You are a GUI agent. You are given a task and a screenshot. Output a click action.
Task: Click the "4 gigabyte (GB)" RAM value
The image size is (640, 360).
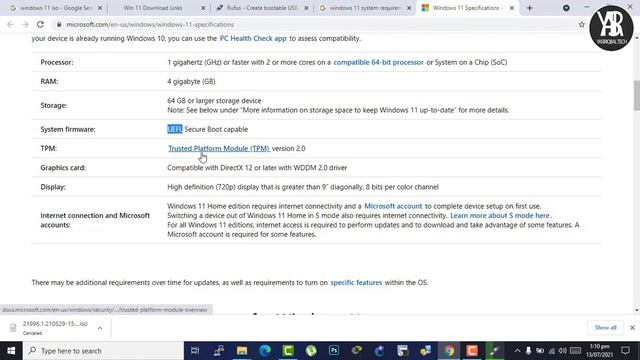click(x=191, y=82)
